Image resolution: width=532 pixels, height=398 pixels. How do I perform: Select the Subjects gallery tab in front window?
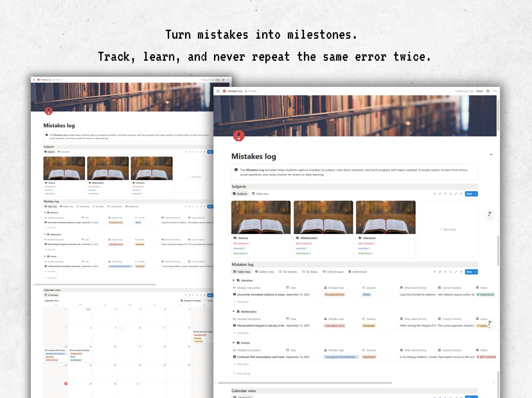pos(240,194)
